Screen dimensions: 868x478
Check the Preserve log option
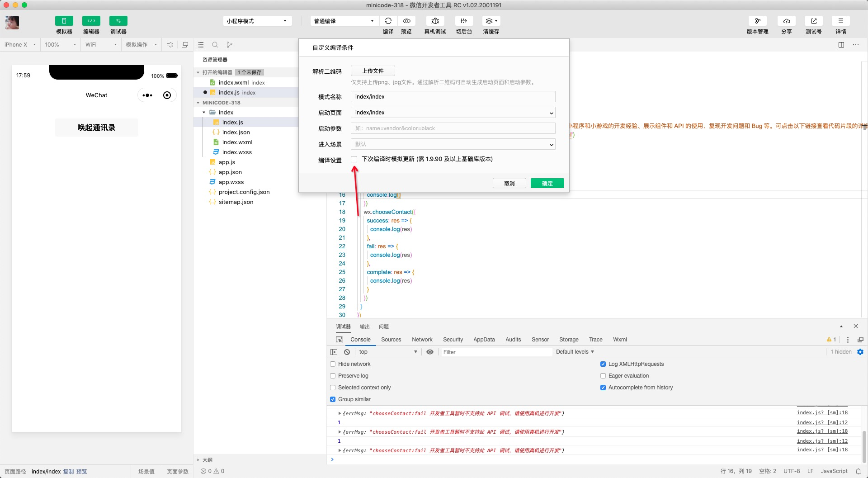click(x=333, y=376)
